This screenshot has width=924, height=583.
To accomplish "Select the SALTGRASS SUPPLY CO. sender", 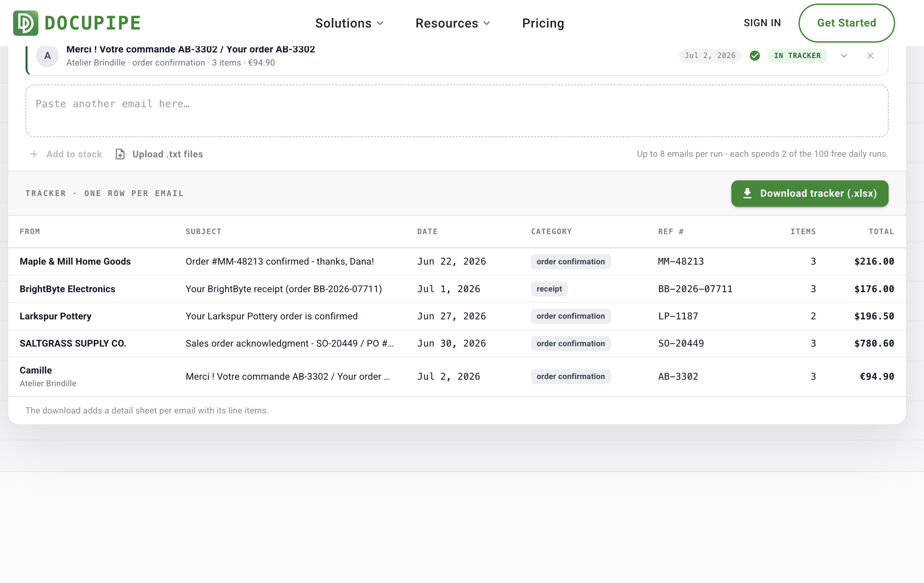I will pyautogui.click(x=72, y=343).
